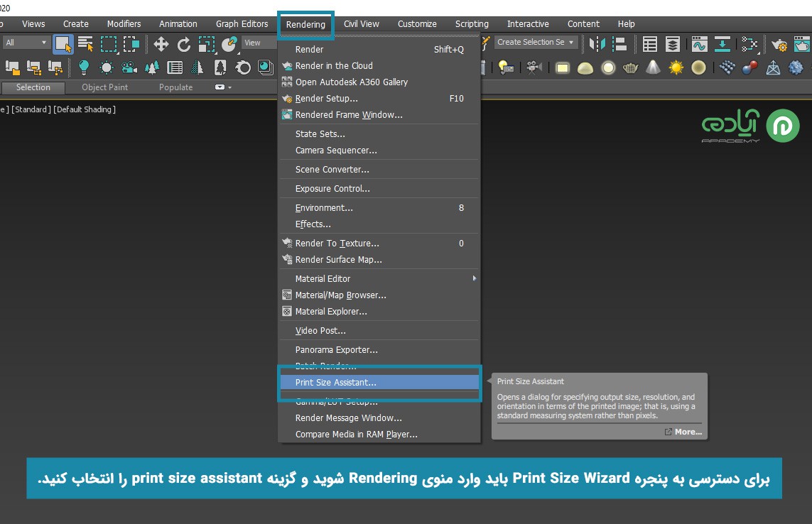
Task: Activate the Select Object arrow tool
Action: (63, 44)
